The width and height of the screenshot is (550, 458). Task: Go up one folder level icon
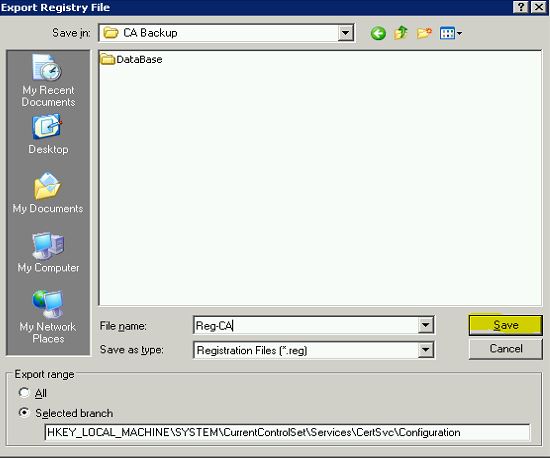coord(401,33)
